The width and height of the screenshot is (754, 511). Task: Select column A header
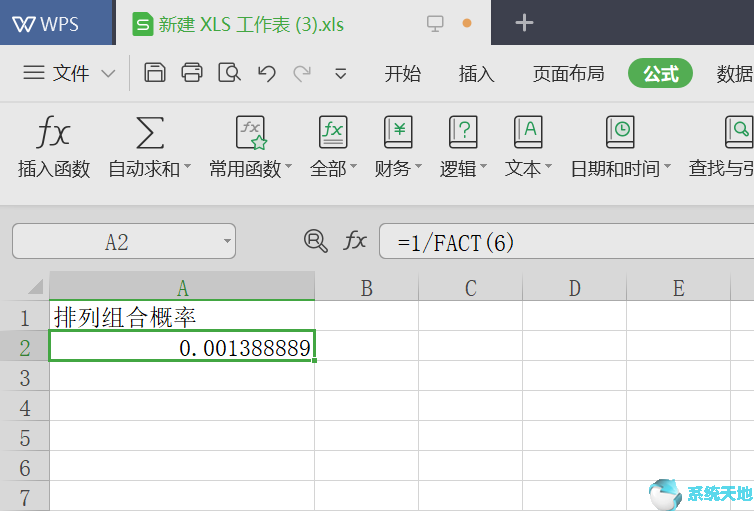(x=182, y=286)
